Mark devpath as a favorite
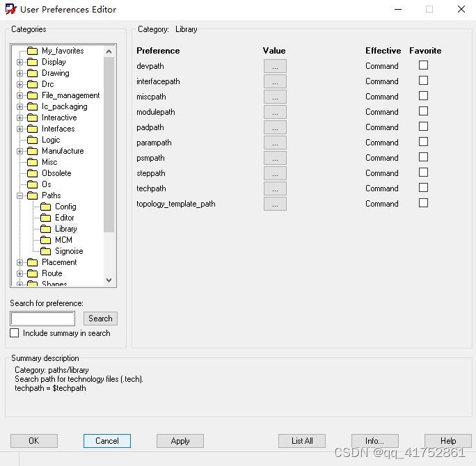 423,65
